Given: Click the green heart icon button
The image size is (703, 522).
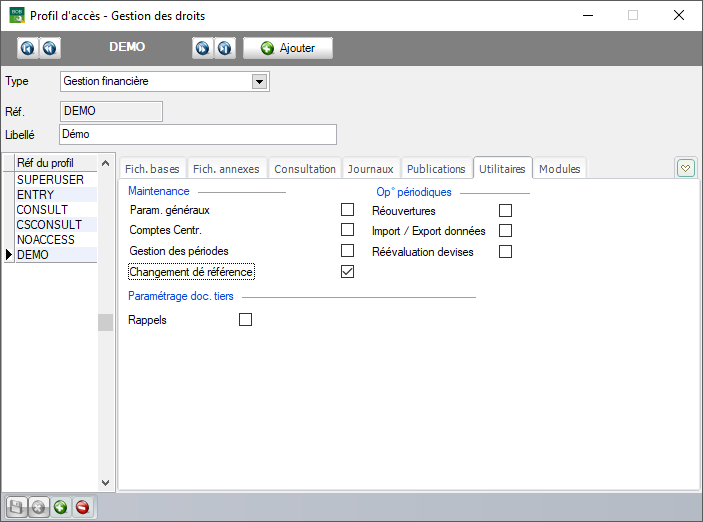Looking at the screenshot, I should click(685, 168).
